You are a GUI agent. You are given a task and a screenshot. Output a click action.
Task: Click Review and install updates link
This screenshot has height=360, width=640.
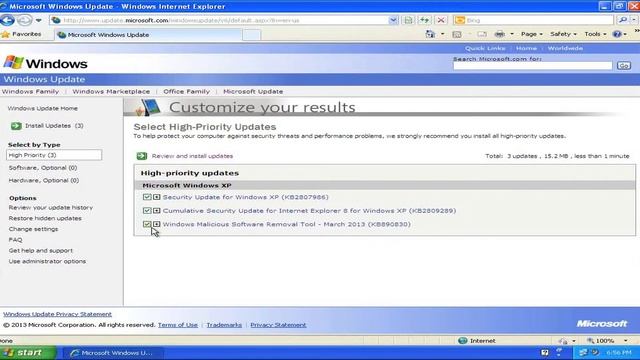tap(192, 156)
